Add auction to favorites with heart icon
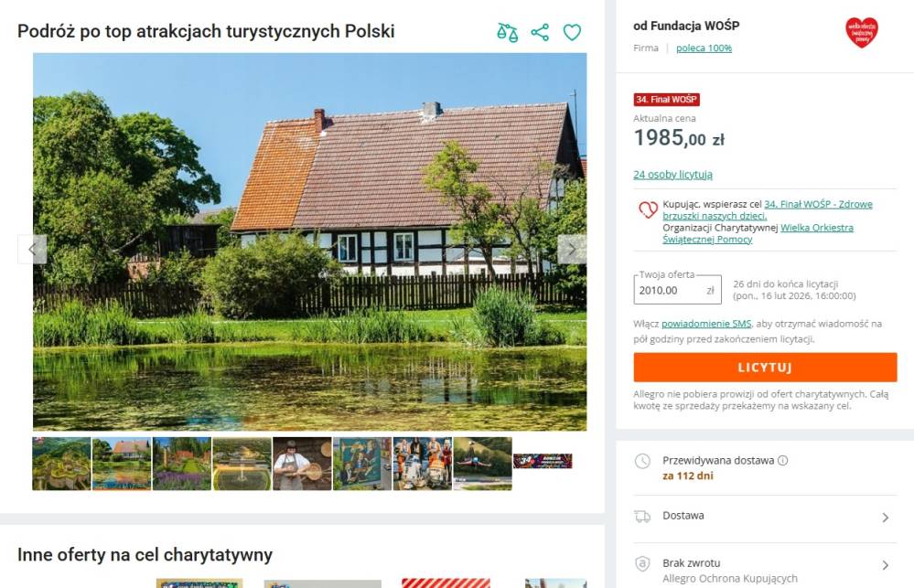This screenshot has width=914, height=588. pyautogui.click(x=572, y=32)
